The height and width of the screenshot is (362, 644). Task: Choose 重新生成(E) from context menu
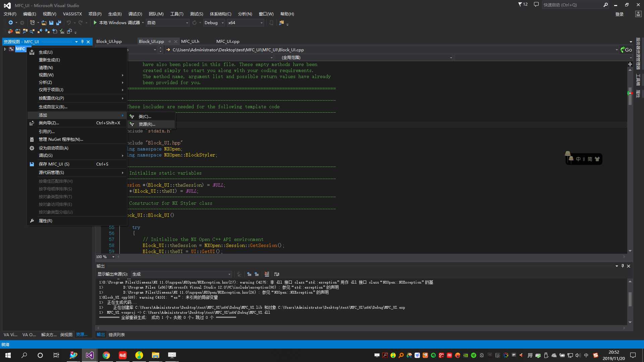click(x=77, y=60)
